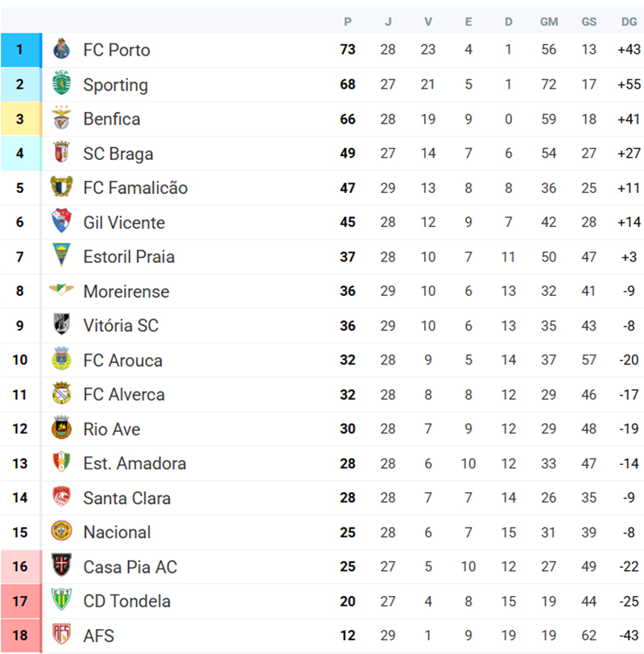Open the Santa Clara team link

(126, 498)
